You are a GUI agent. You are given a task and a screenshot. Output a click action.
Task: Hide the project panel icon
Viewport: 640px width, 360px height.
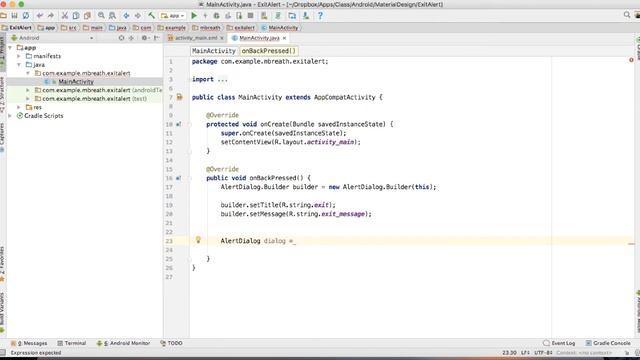click(157, 38)
